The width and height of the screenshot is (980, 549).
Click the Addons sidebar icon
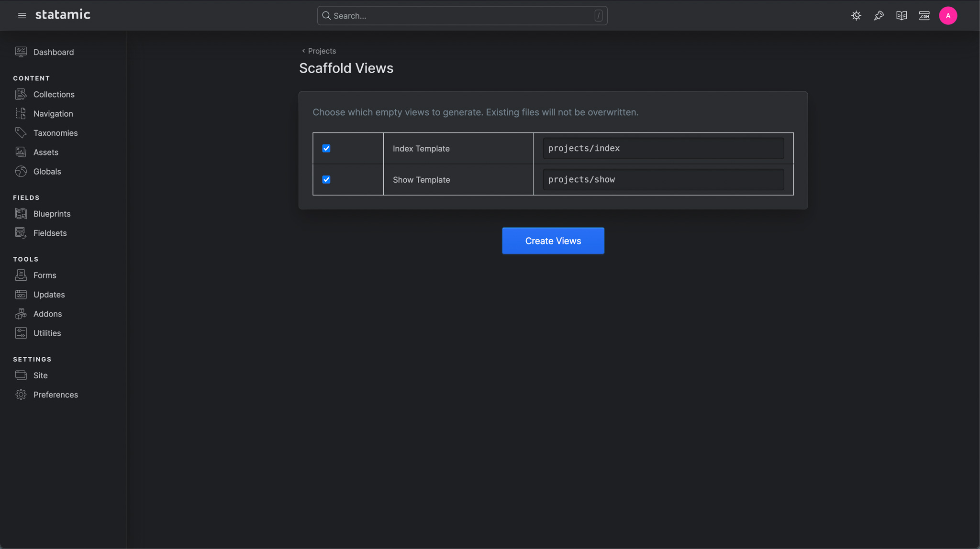click(x=21, y=314)
